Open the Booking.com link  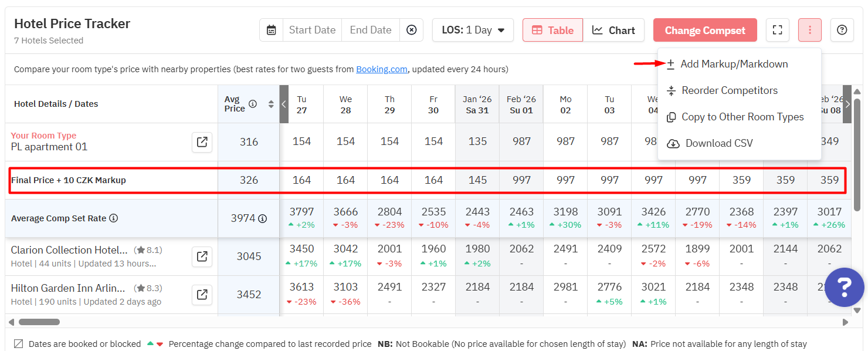pos(381,69)
